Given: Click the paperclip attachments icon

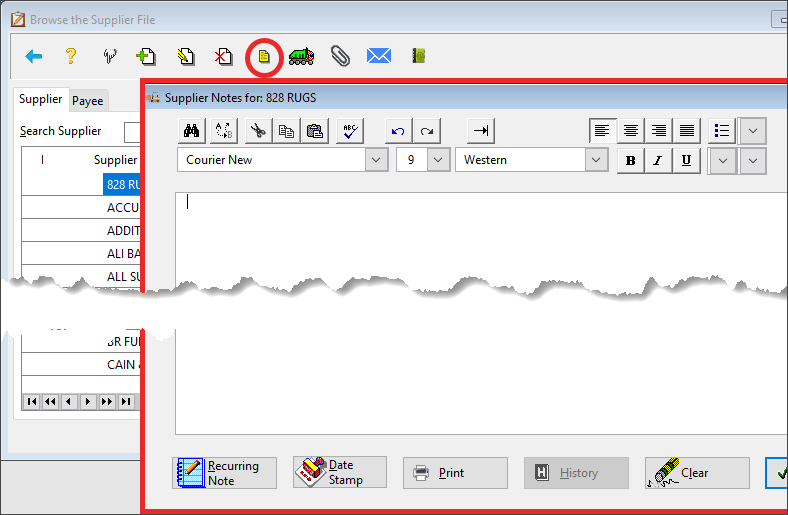Looking at the screenshot, I should click(340, 56).
